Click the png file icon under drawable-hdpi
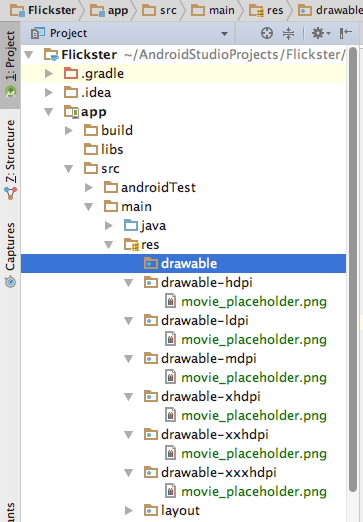Image resolution: width=363 pixels, height=522 pixels. [x=171, y=301]
